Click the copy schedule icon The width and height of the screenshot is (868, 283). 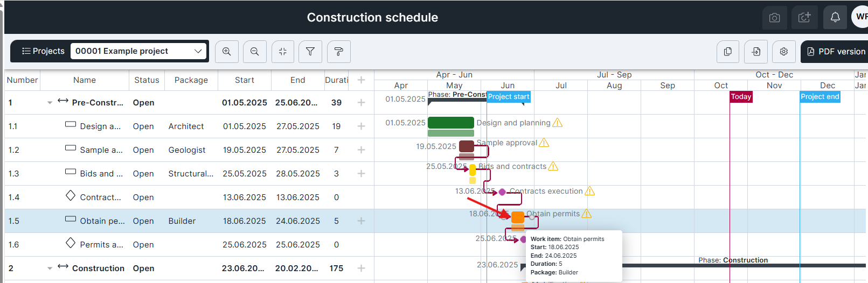(728, 52)
